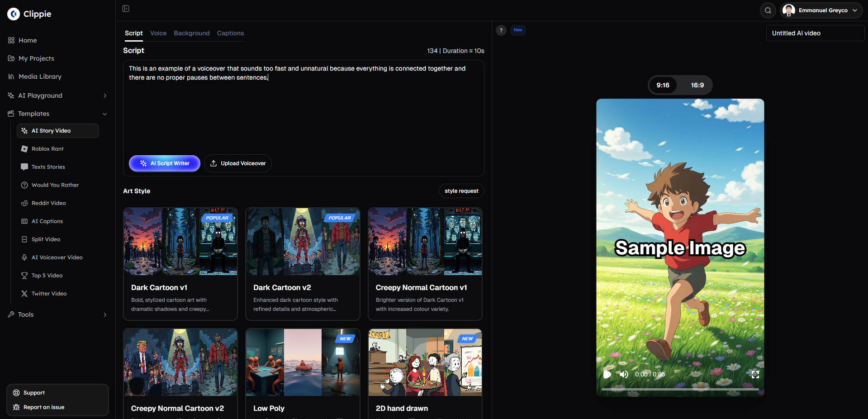The image size is (868, 419).
Task: Click the AI Script Writer button
Action: pyautogui.click(x=165, y=163)
